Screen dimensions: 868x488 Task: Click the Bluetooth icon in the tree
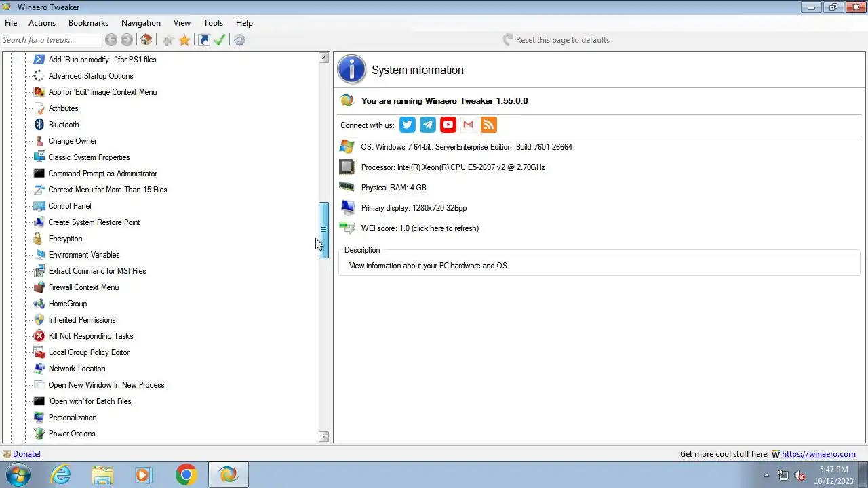[39, 125]
